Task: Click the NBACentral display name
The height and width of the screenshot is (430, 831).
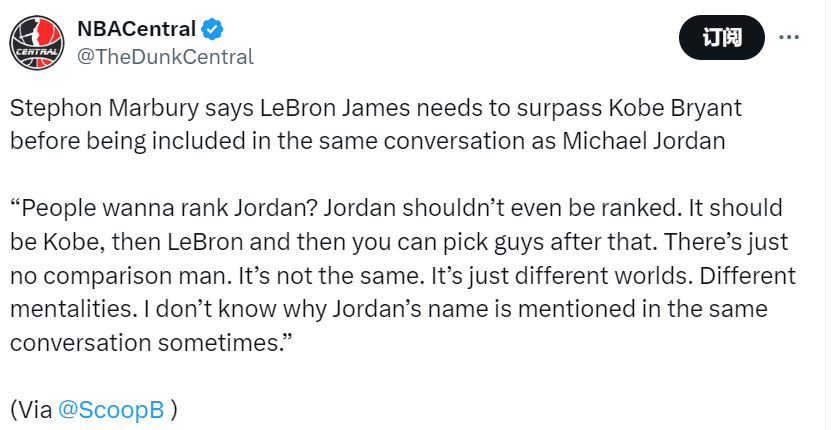Action: (137, 29)
